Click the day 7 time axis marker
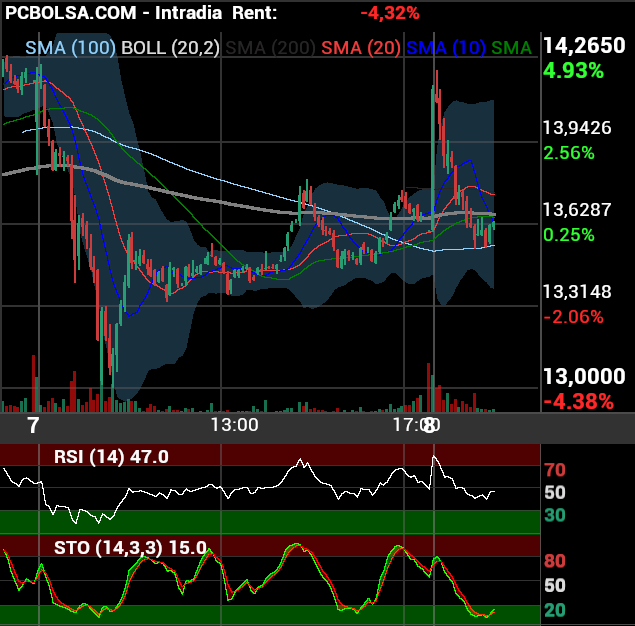 pos(33,425)
